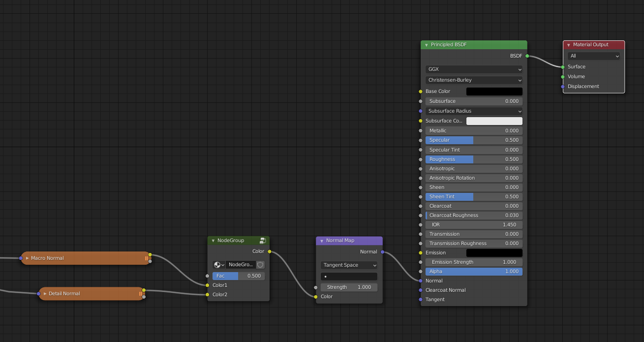Click the Clearcoat Roughness slider
Viewport: 644px width, 342px height.
(x=474, y=216)
